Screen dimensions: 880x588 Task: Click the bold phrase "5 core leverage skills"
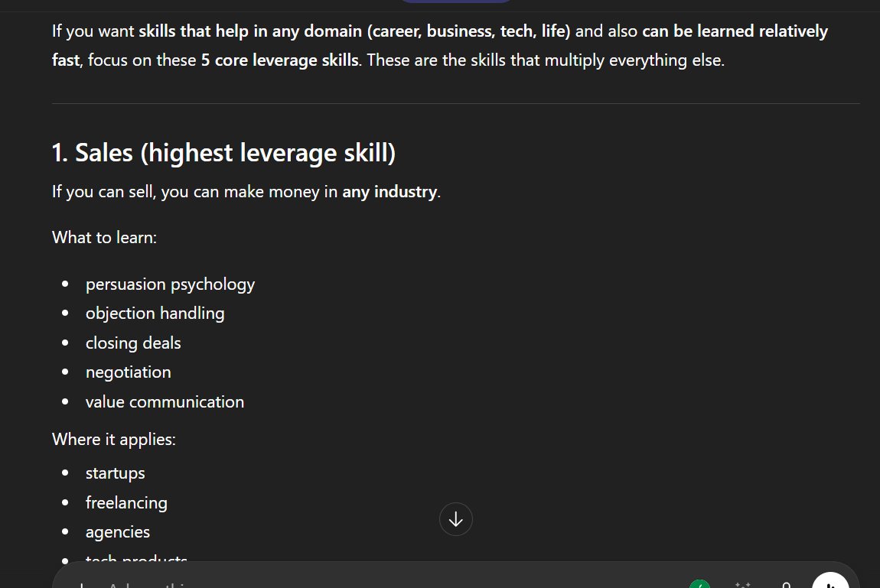[279, 60]
